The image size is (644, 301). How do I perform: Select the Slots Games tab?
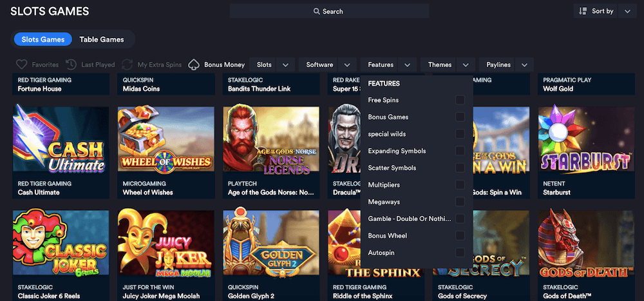pyautogui.click(x=43, y=39)
